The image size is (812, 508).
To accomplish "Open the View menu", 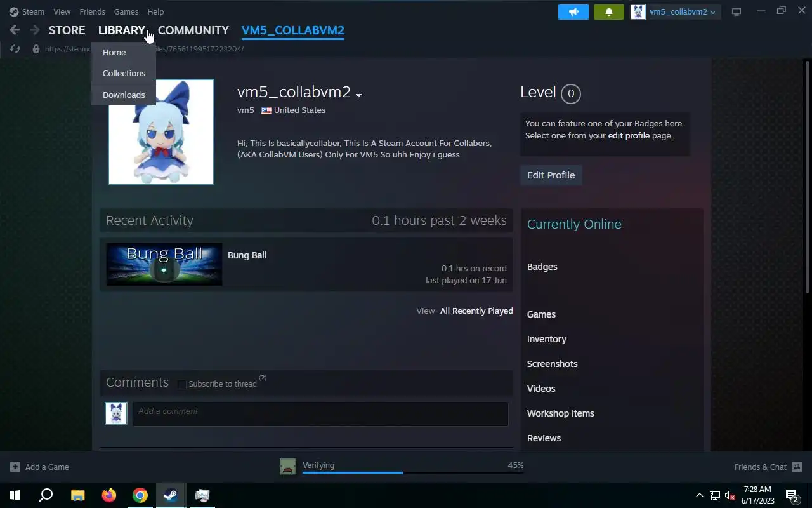I will pos(62,11).
